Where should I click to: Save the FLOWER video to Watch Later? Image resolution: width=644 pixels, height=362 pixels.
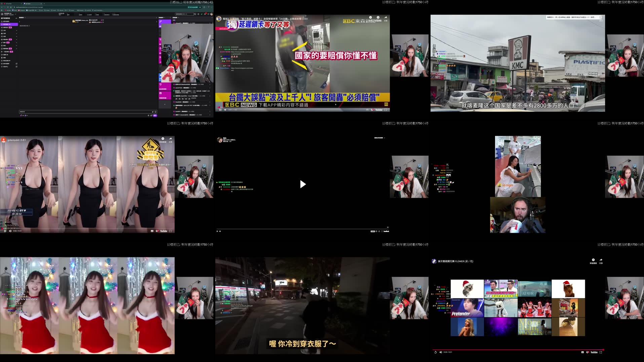tap(593, 260)
